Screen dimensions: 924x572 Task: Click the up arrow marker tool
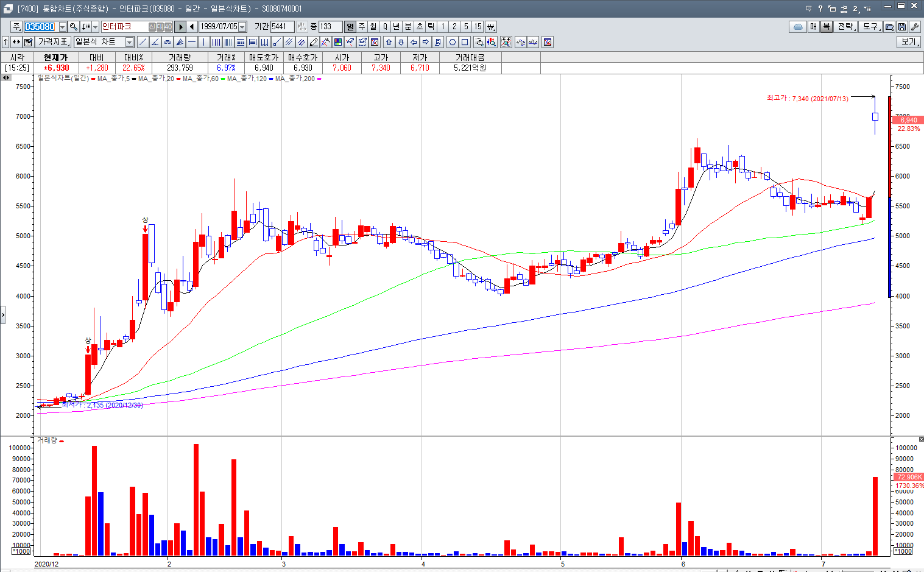point(389,42)
